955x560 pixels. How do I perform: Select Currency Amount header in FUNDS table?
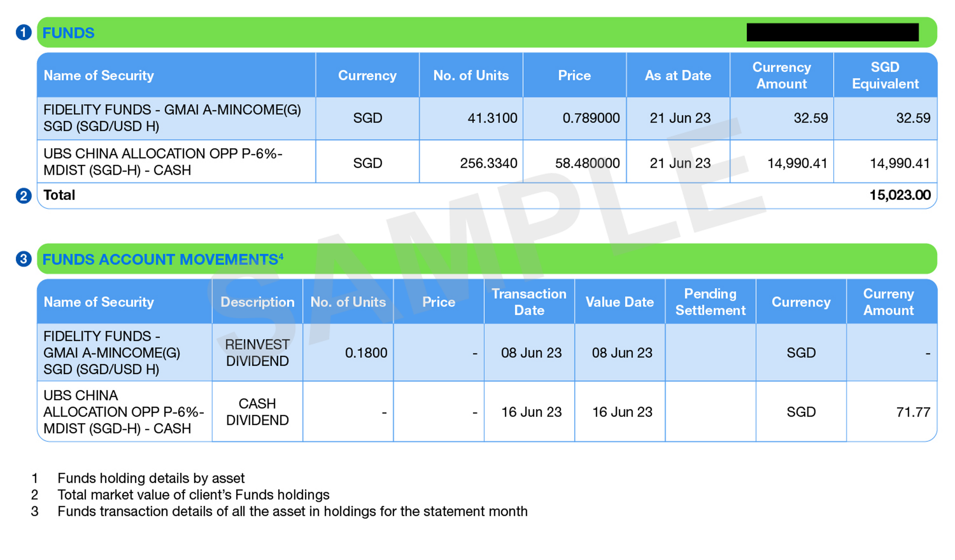[782, 75]
